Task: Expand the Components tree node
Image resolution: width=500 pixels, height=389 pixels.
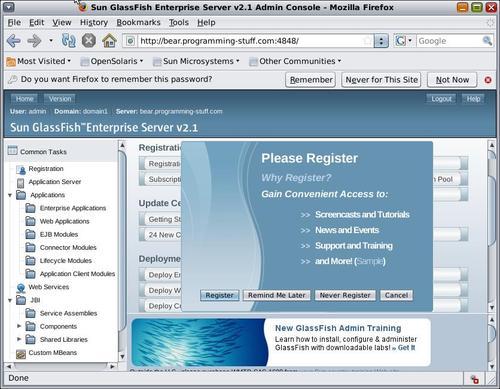Action: [x=19, y=326]
